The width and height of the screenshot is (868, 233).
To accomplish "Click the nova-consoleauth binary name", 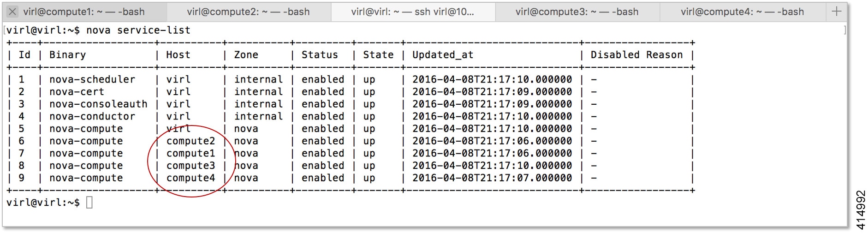I will (x=98, y=104).
